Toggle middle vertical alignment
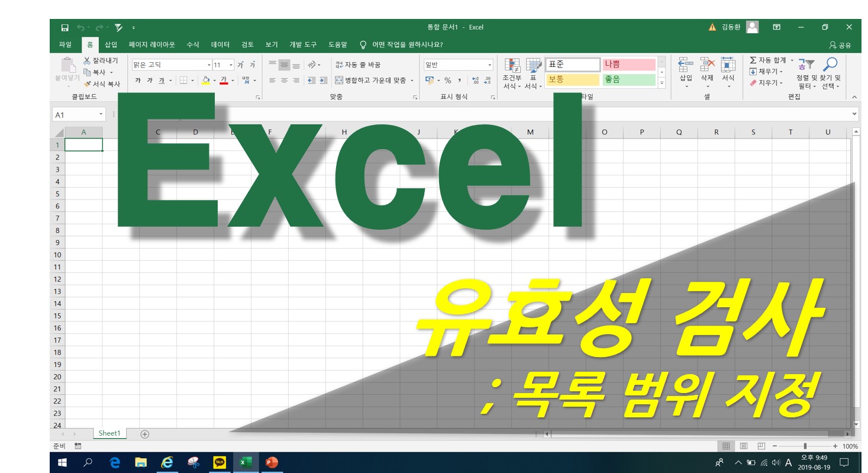Viewport: 868px width, 473px height. click(x=284, y=65)
